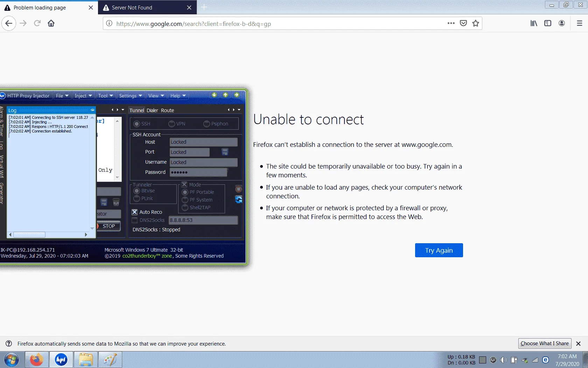Open the File dropdown menu
This screenshot has height=368, width=588.
62,96
